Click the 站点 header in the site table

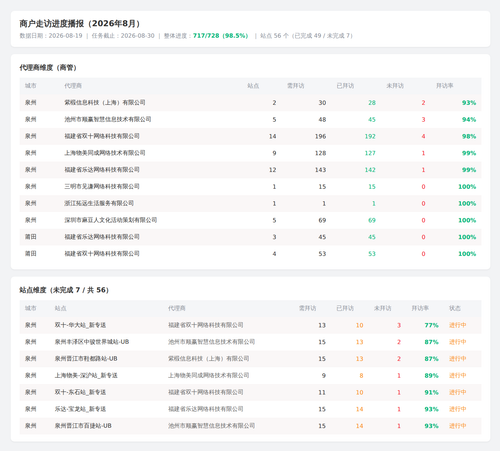click(60, 308)
